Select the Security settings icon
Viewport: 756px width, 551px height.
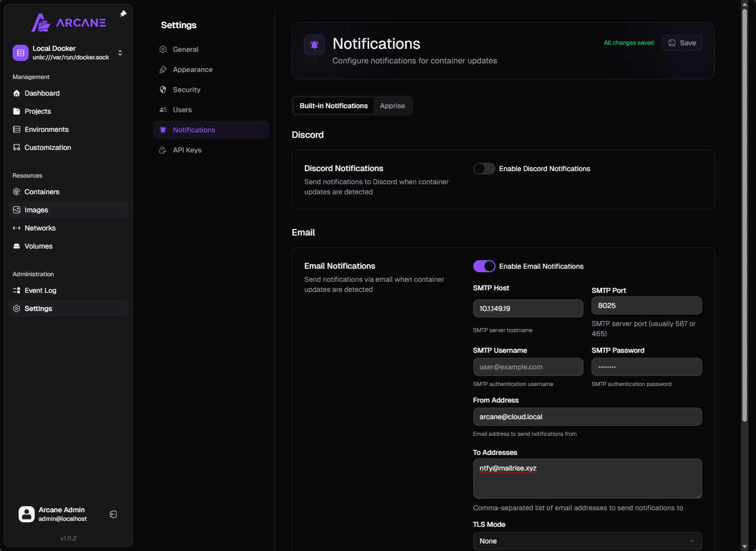point(162,90)
